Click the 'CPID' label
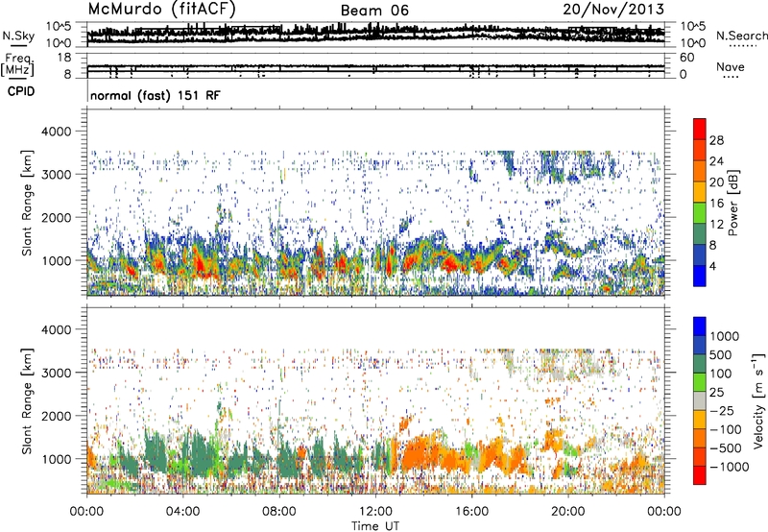768x532 pixels. tap(21, 91)
